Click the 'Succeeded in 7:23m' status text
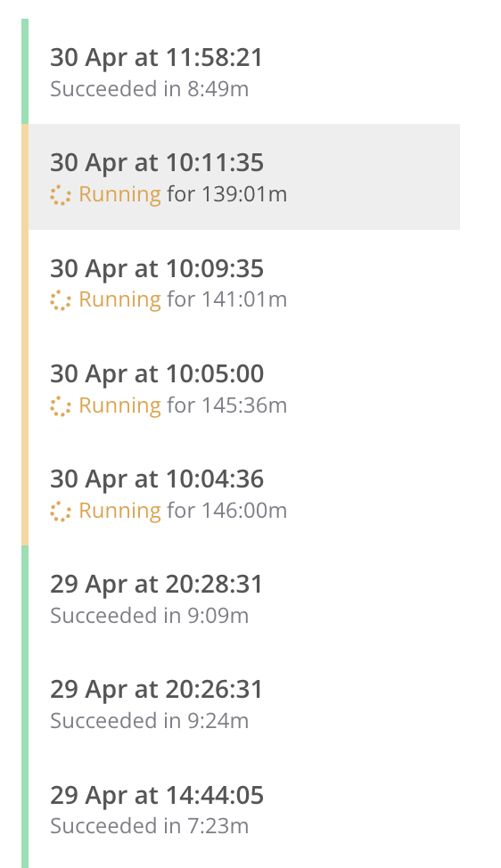Viewport: 501px width, 868px height. tap(150, 826)
